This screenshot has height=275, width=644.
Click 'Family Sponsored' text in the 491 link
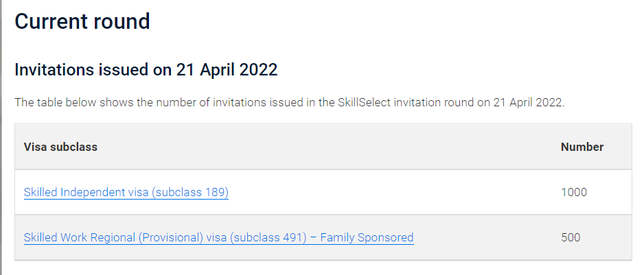click(367, 237)
